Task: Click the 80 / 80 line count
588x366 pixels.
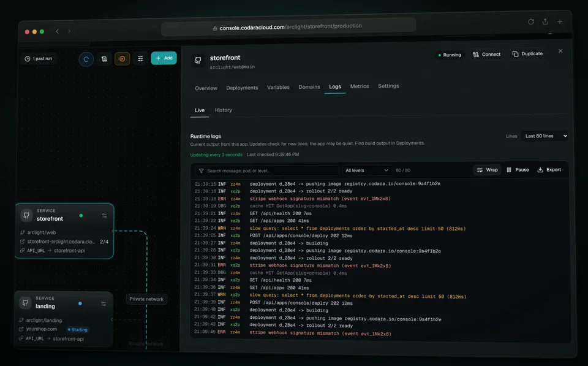Action: pos(403,170)
